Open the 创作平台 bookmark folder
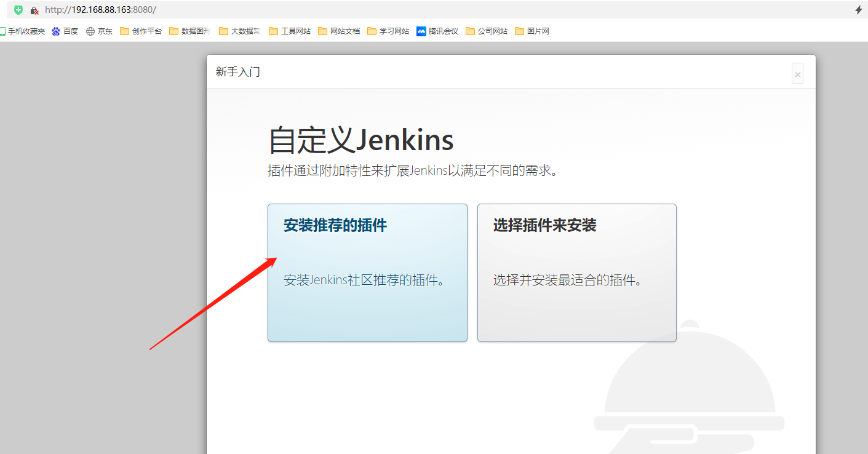The width and height of the screenshot is (868, 454). 141,31
